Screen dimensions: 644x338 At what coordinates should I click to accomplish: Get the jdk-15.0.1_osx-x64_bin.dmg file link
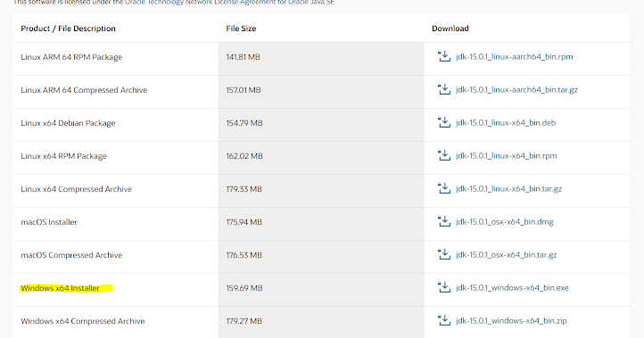point(504,222)
